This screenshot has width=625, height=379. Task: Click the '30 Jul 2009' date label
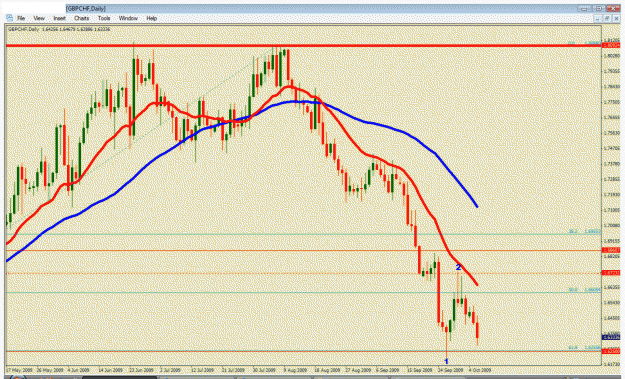(x=265, y=370)
